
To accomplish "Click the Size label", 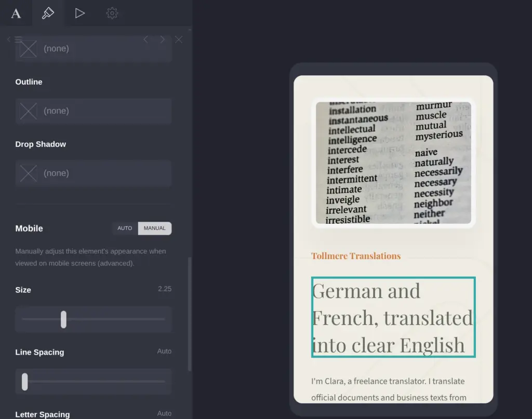I will point(23,290).
